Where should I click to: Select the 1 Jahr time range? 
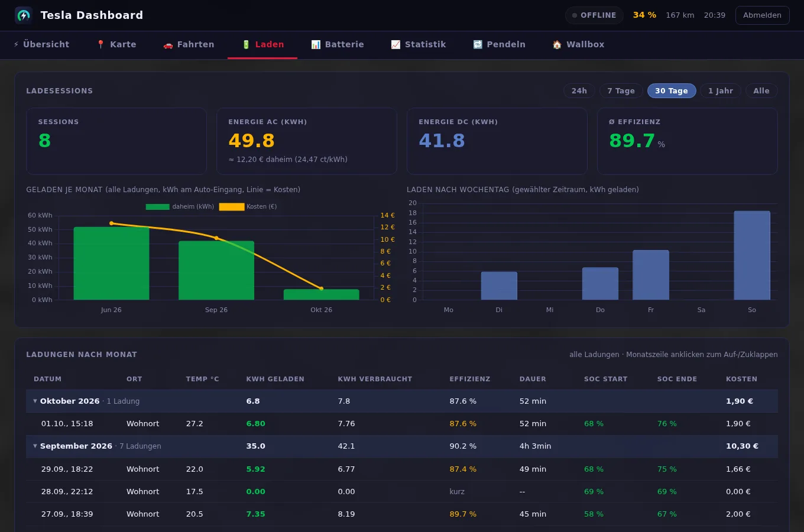[x=721, y=90]
